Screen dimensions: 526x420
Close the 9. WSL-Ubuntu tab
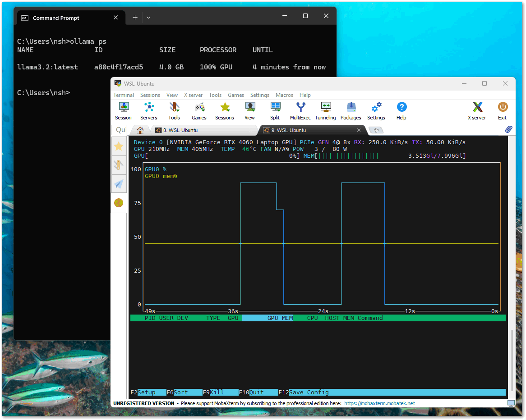(359, 130)
